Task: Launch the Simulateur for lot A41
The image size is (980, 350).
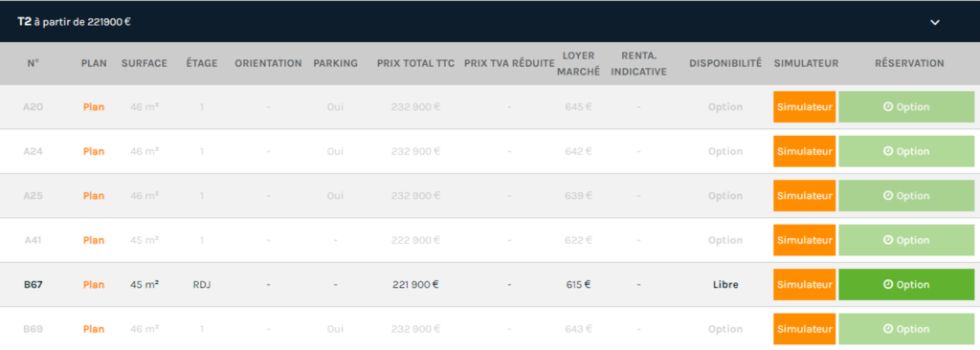Action: (804, 240)
